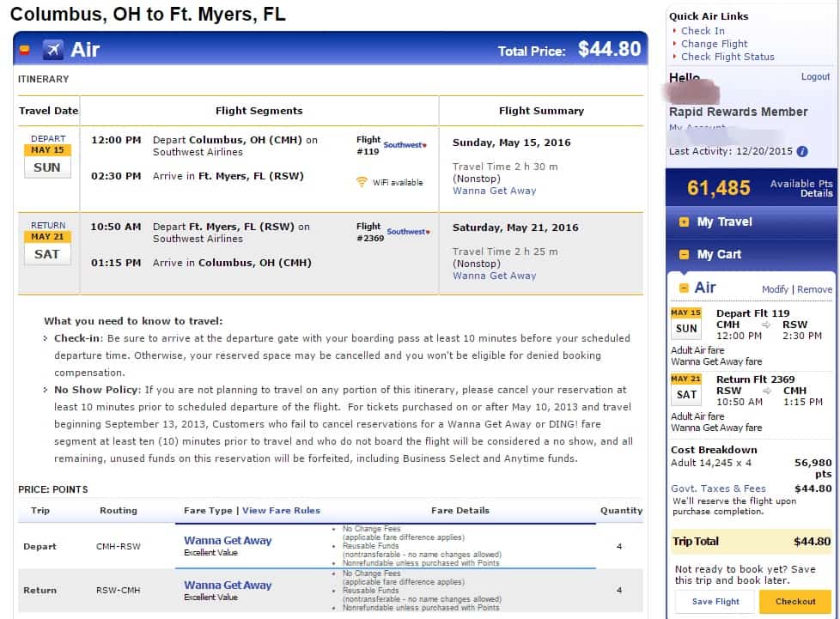Screen dimensions: 840x619
Task: Click the Trip Total $44.80 amount
Action: [812, 542]
